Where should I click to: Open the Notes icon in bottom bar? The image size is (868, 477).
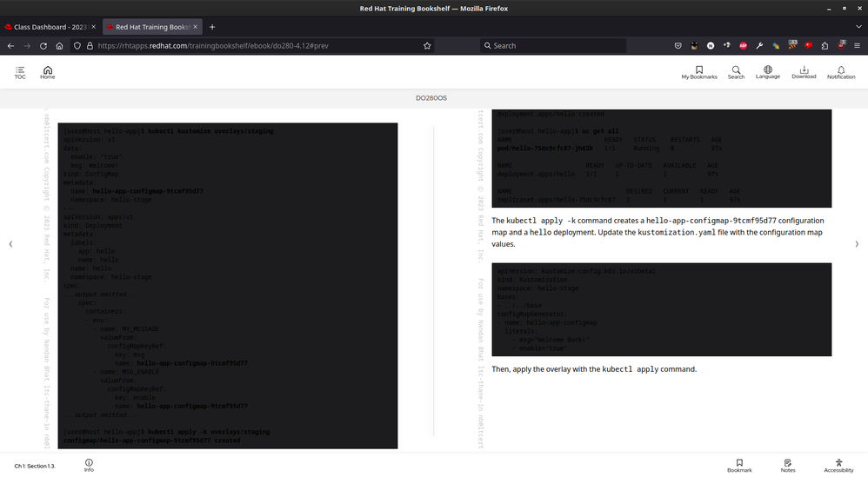pyautogui.click(x=788, y=466)
